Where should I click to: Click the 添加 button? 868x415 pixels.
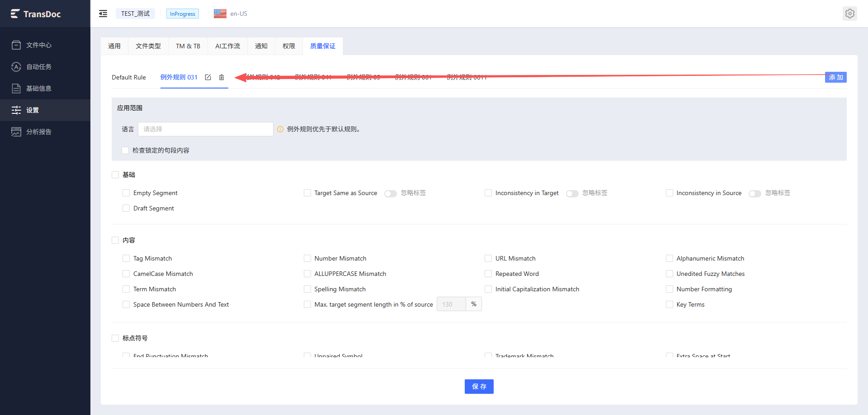tap(836, 77)
